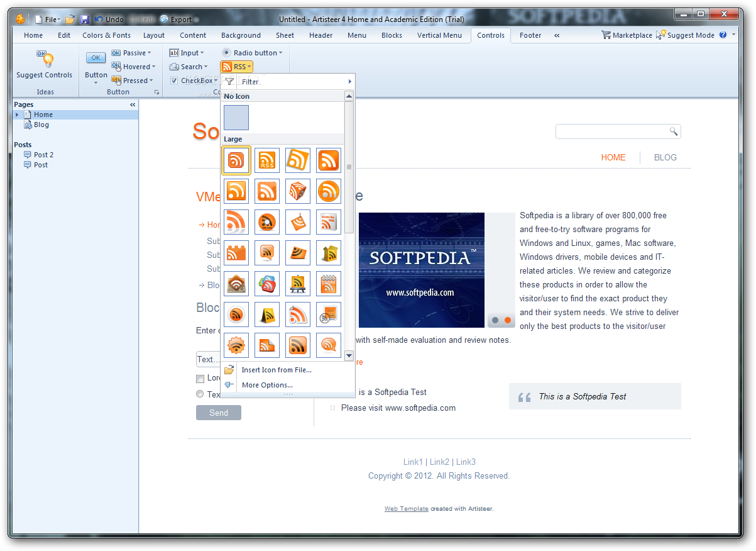756x551 pixels.
Task: Click the icon gallery scrollbar up arrow
Action: click(x=349, y=96)
